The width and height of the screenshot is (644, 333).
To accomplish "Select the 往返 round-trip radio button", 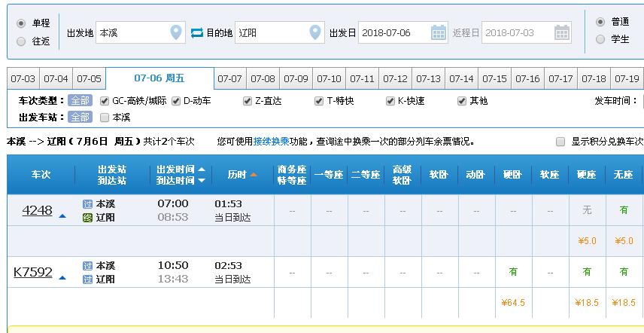I will click(x=21, y=41).
